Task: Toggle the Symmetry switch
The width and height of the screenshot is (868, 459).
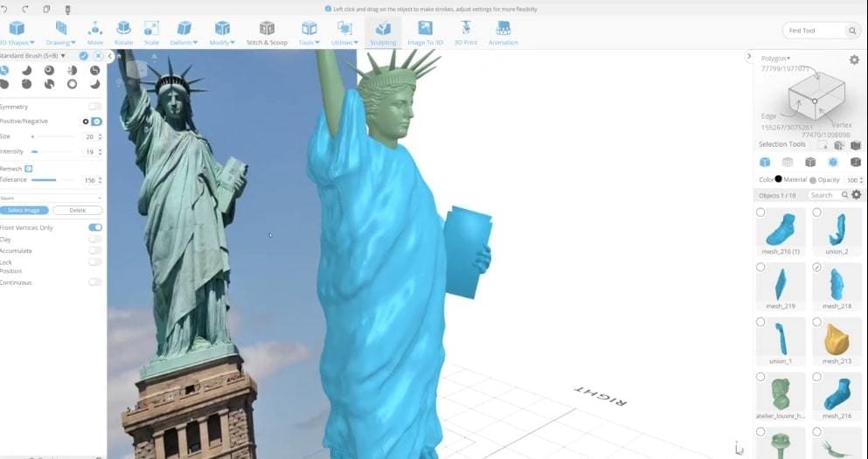Action: click(95, 107)
